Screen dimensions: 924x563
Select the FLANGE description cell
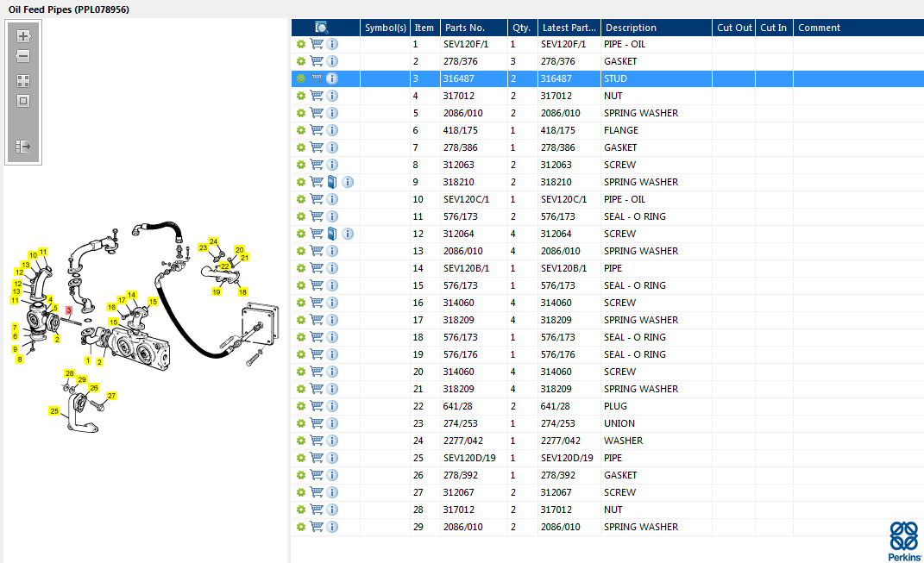point(621,130)
